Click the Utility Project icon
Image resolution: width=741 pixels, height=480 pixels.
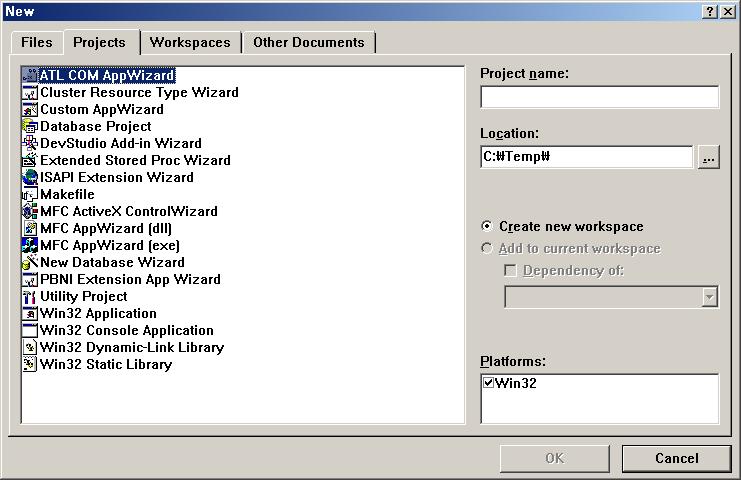(x=30, y=296)
